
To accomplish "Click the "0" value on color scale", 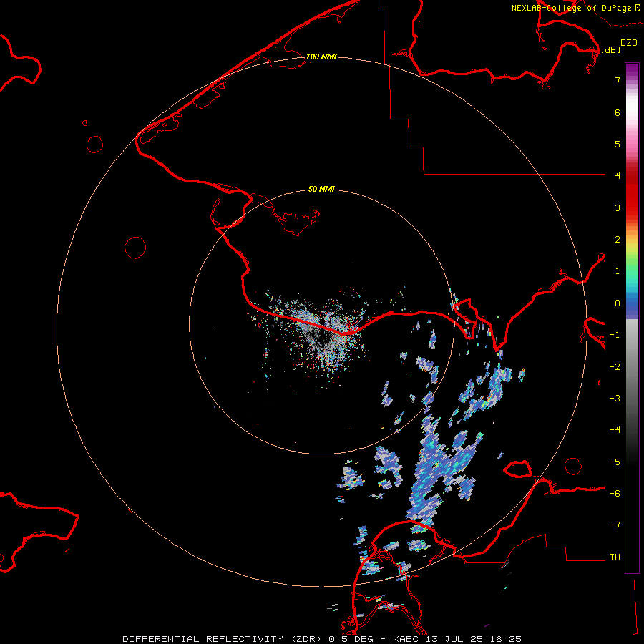I will click(x=618, y=303).
